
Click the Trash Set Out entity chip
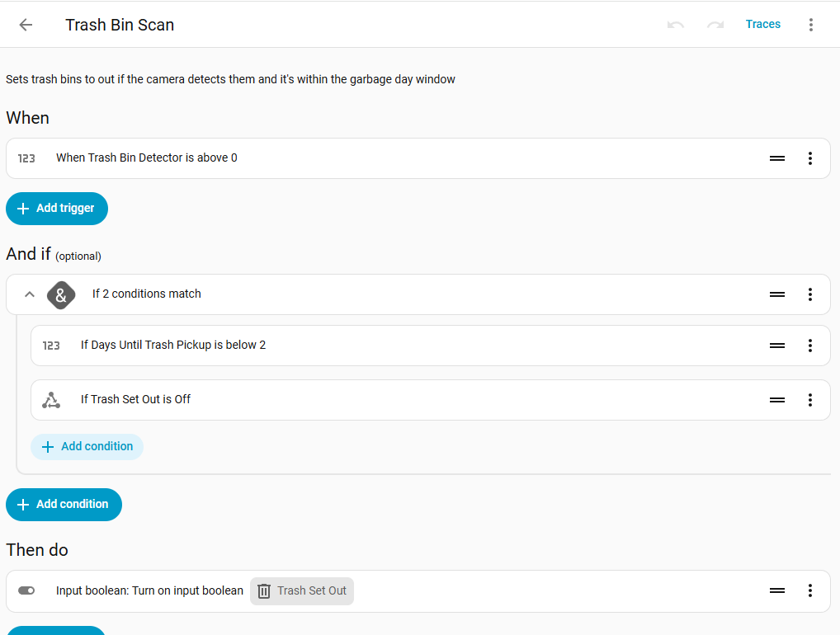tap(302, 591)
